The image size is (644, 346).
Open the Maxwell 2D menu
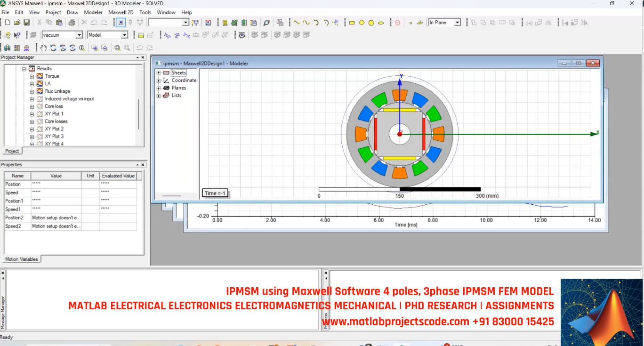[121, 12]
